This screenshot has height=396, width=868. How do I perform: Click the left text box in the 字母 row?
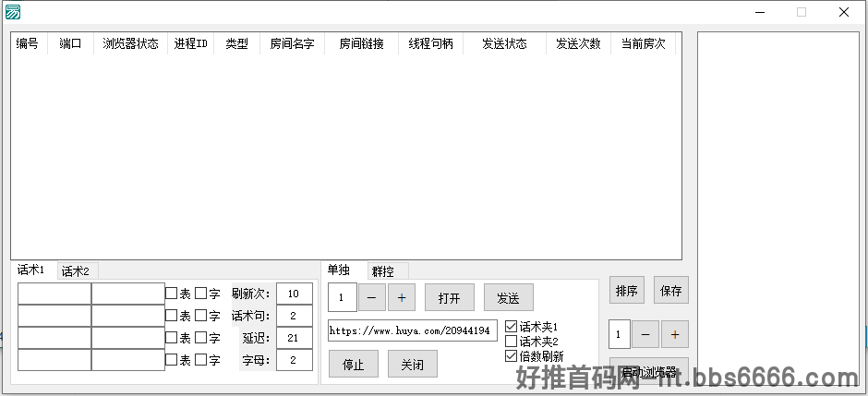54,360
